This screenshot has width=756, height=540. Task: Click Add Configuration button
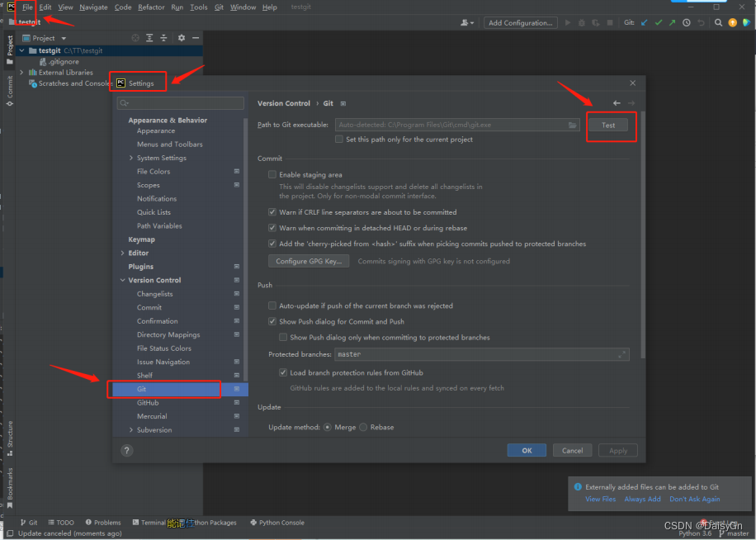(521, 22)
